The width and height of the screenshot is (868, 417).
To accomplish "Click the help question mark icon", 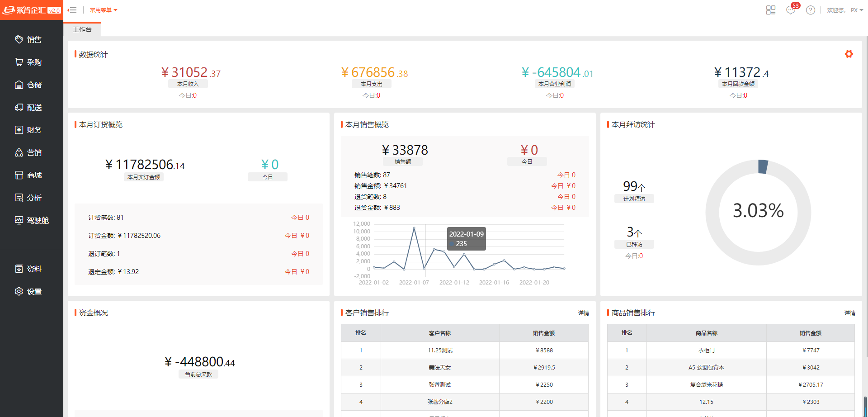I will [810, 10].
